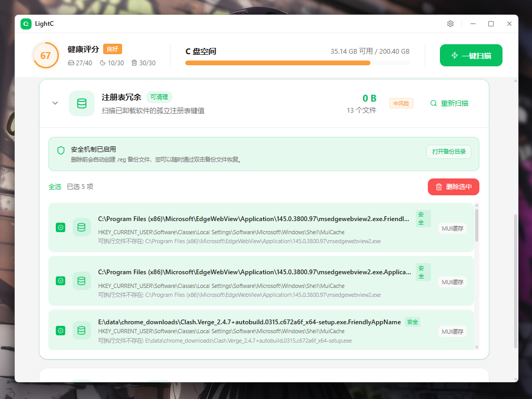The image size is (532, 399).
Task: Click the registry database icon in header
Action: coord(82,104)
